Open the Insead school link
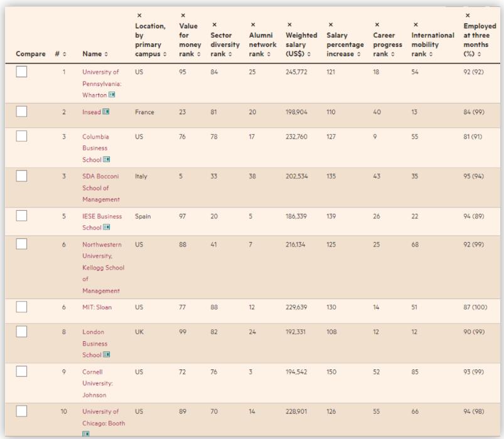The width and height of the screenshot is (504, 439). pos(92,112)
